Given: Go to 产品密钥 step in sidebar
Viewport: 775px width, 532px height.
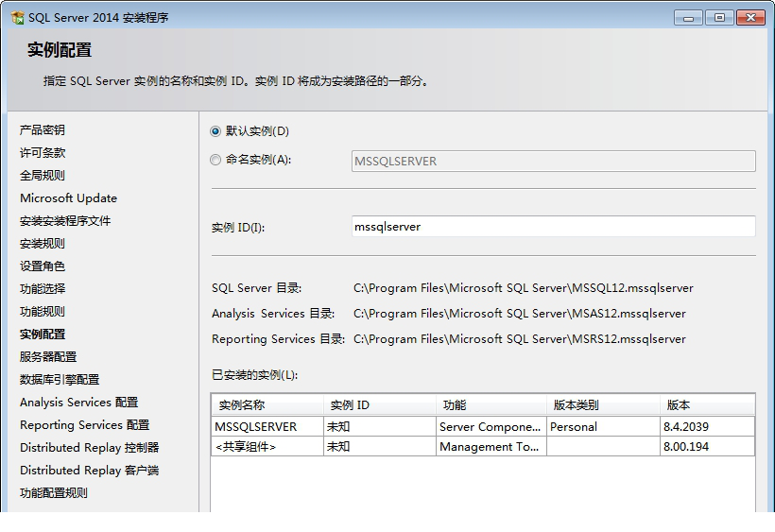Looking at the screenshot, I should pyautogui.click(x=43, y=129).
